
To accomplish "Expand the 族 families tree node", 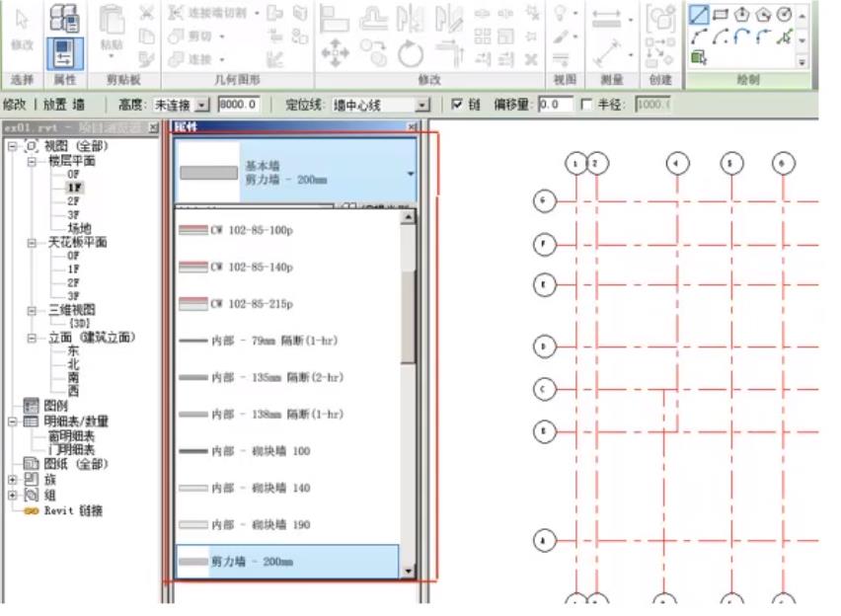I will point(13,478).
